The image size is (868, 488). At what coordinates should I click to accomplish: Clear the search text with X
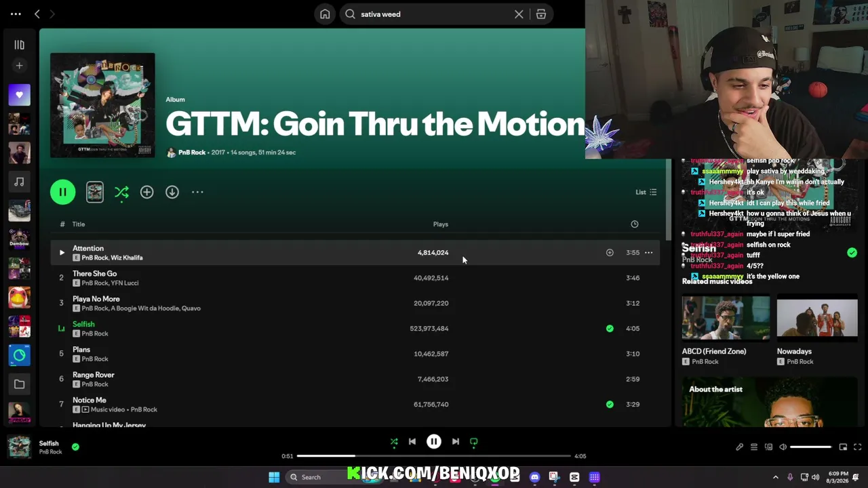[x=519, y=14]
